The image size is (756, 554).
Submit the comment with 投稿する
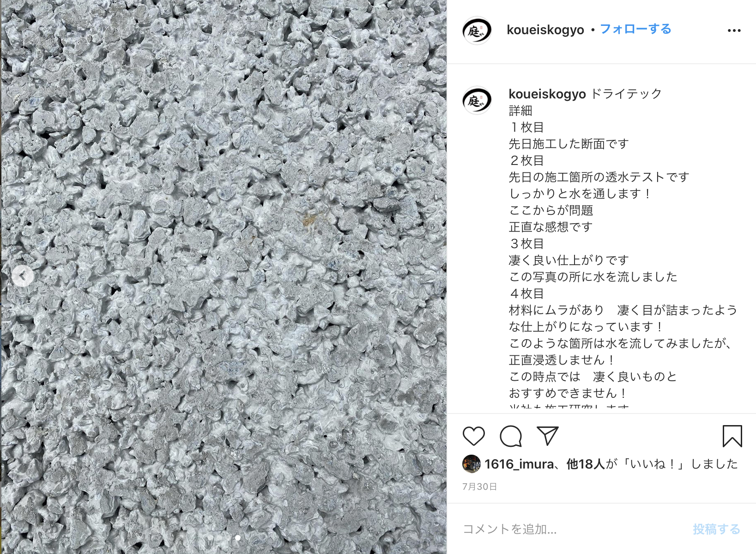tap(716, 529)
